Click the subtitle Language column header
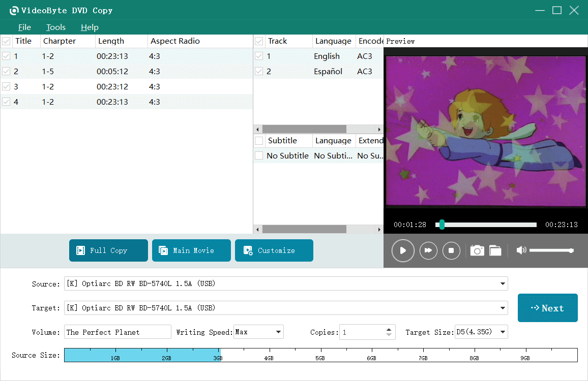This screenshot has width=588, height=381. [x=334, y=141]
